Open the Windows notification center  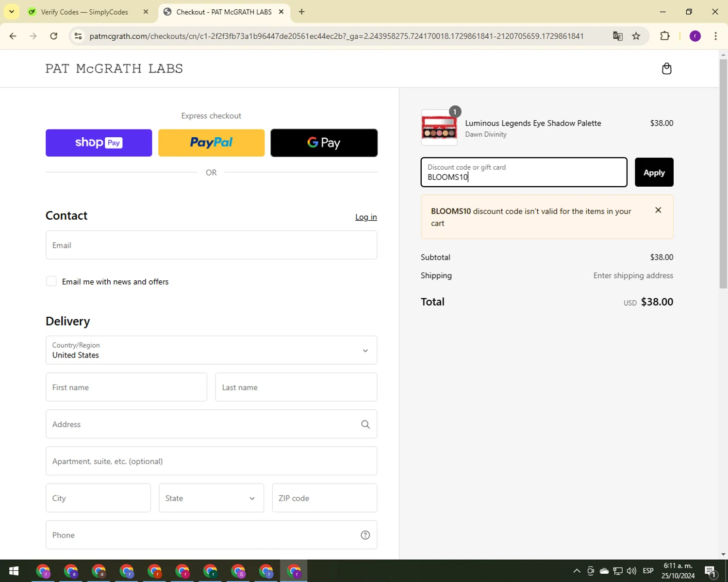click(711, 571)
